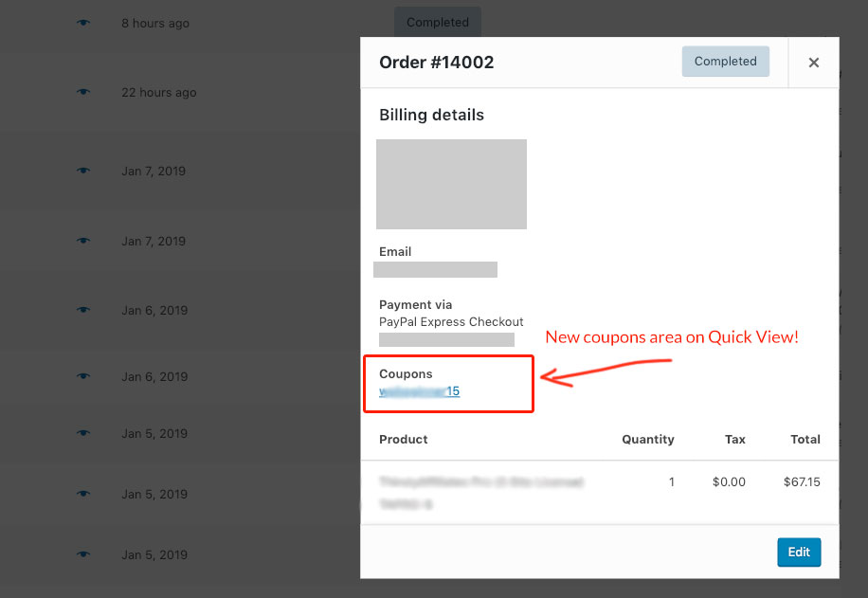Click the blue Edit button

pos(799,553)
